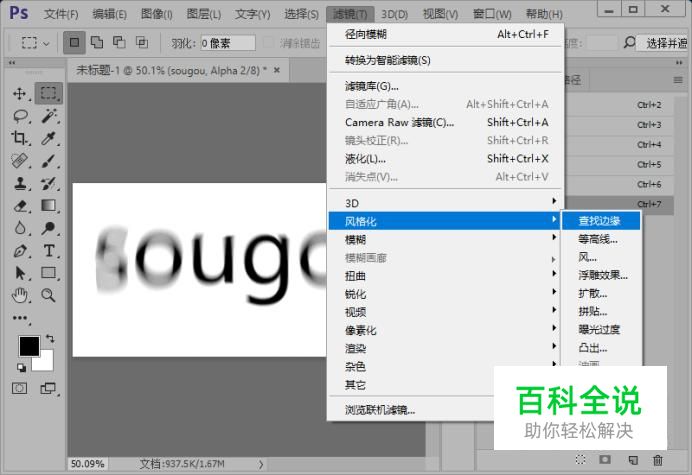Select the Eraser tool
The height and width of the screenshot is (475, 692).
point(20,206)
